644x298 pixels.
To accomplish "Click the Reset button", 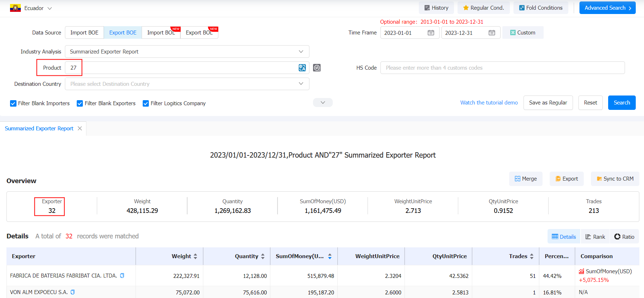I will click(590, 103).
